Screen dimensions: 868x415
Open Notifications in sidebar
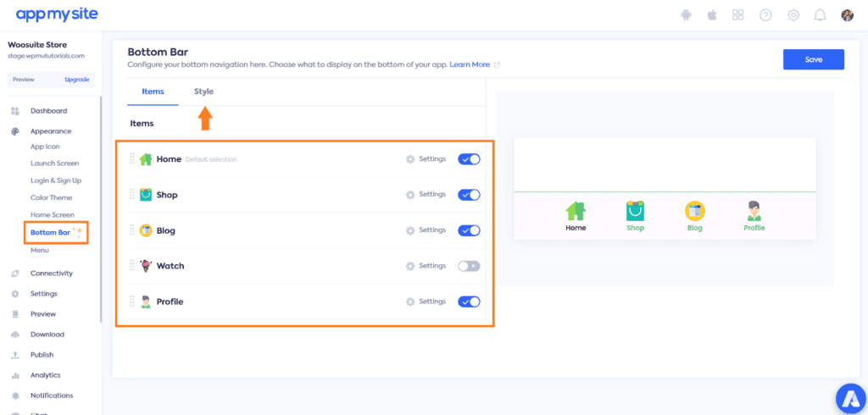click(x=52, y=396)
